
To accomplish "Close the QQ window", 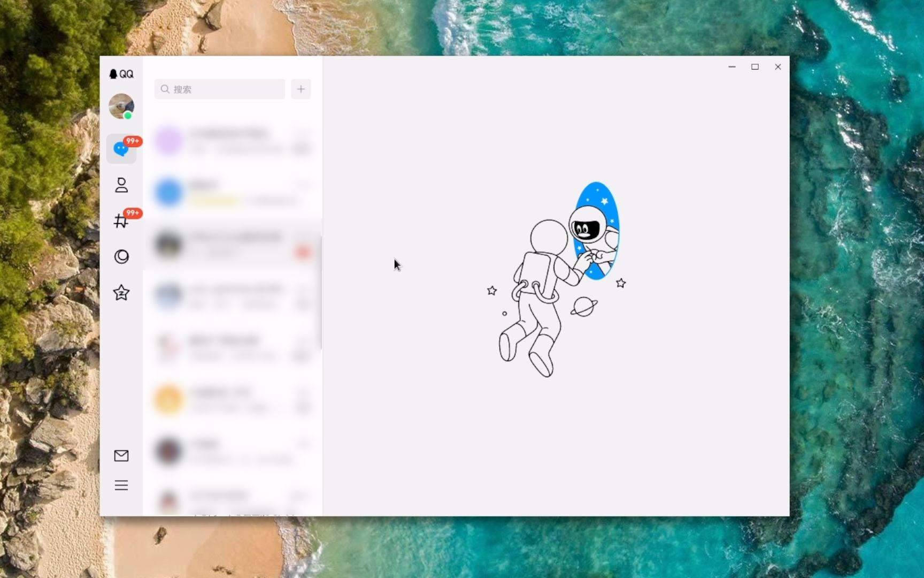I will coord(778,67).
